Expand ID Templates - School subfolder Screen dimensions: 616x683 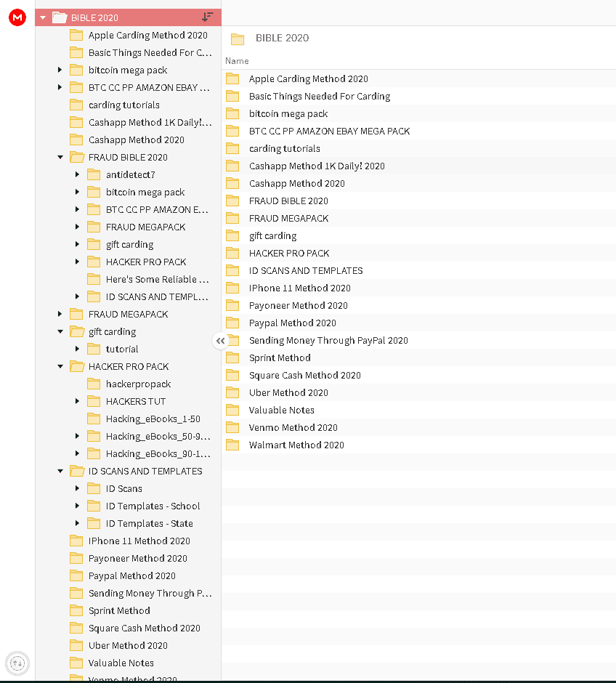[x=77, y=505]
